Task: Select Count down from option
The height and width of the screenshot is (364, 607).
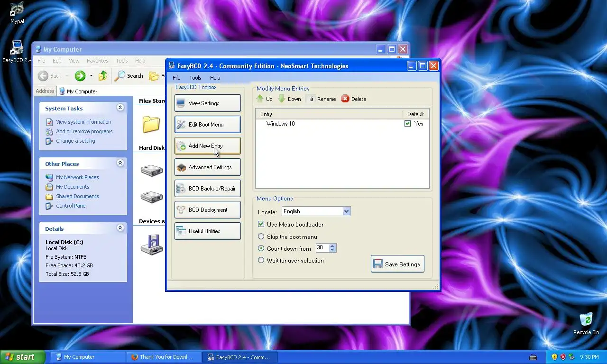Action: [x=261, y=248]
